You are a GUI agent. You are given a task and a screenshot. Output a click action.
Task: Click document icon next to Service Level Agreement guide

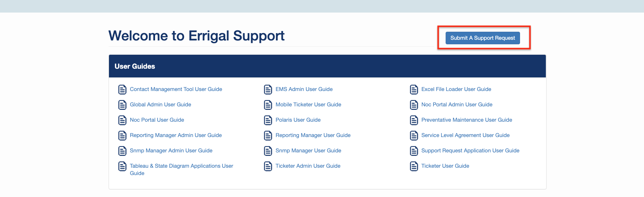[x=414, y=136]
